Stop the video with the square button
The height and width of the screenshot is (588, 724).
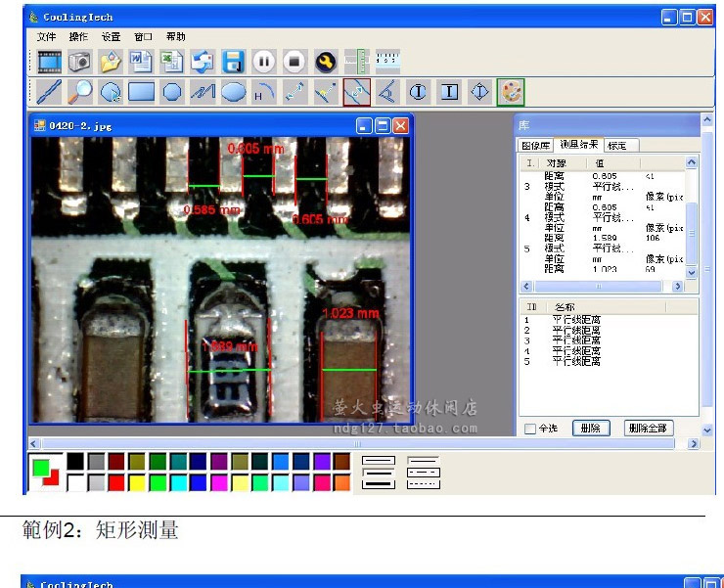294,62
